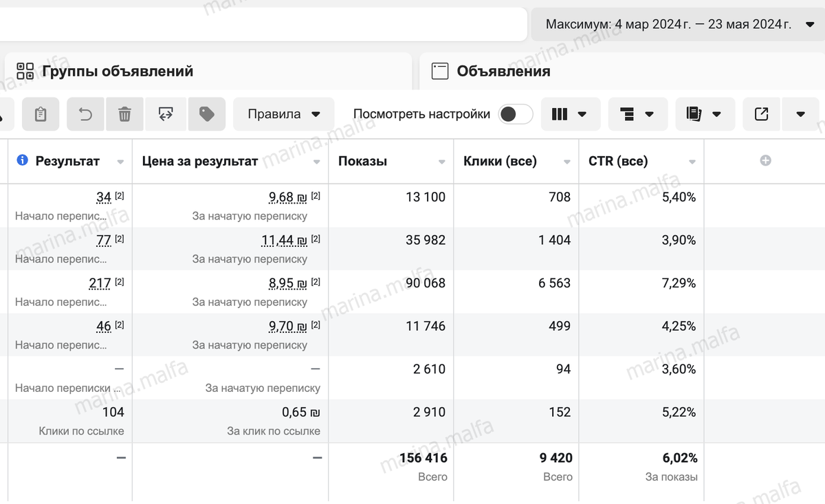Click the A/B test swap icon
The height and width of the screenshot is (504, 825).
[x=166, y=114]
